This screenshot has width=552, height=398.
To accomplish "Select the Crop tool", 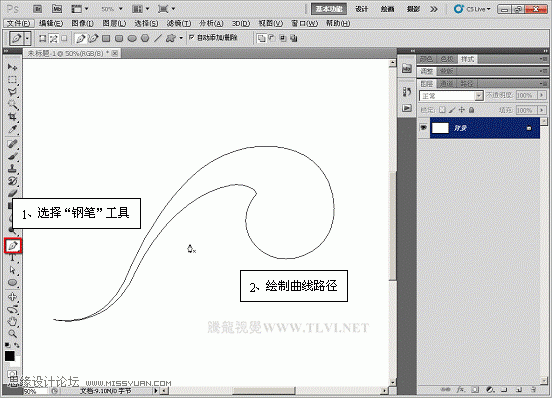I will tap(13, 117).
